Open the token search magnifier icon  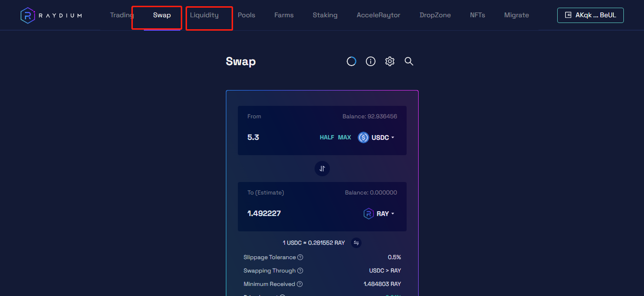[409, 61]
